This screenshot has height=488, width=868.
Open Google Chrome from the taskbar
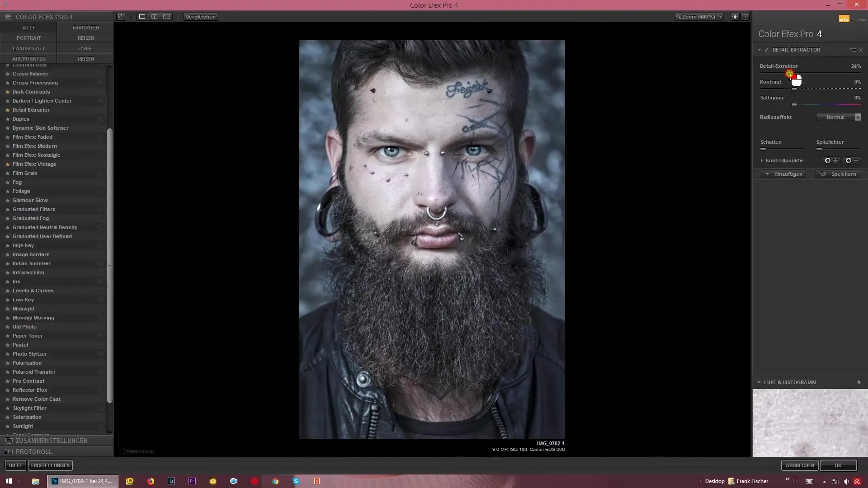275,481
